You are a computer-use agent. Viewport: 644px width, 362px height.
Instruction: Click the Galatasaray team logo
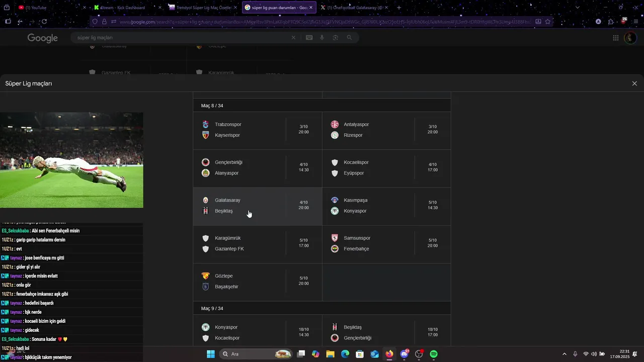point(205,200)
